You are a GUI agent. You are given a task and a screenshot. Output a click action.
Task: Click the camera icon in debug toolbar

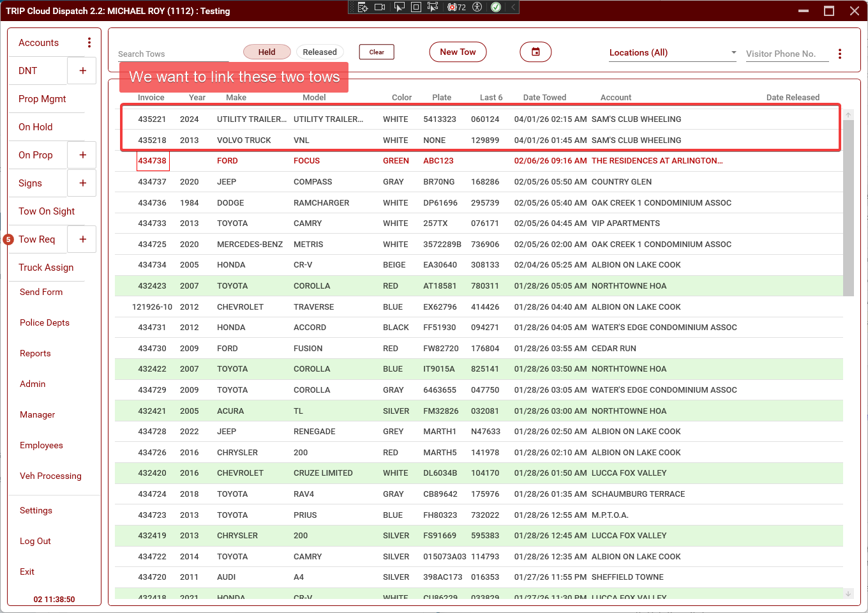click(x=380, y=7)
